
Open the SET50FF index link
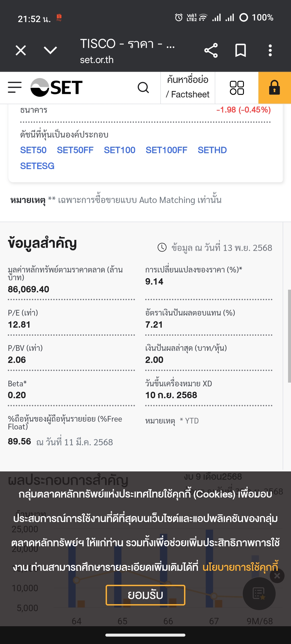pos(75,150)
